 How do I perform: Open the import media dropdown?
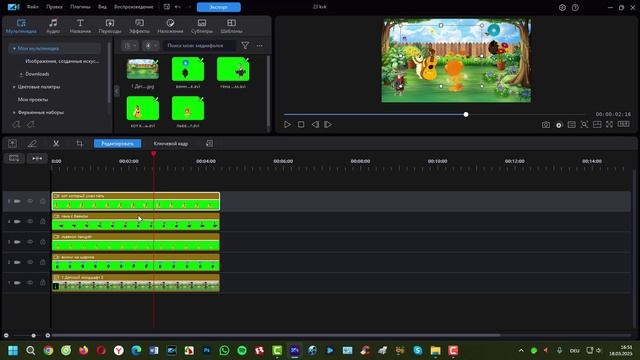131,46
